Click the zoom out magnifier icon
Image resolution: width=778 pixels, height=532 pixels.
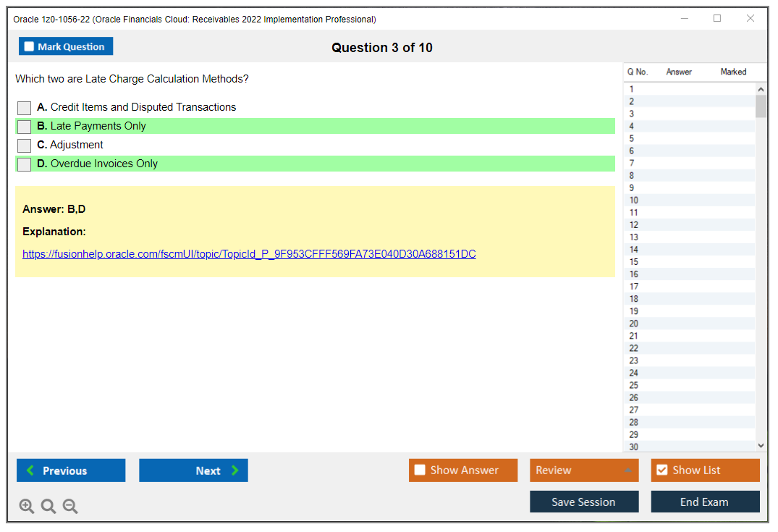[x=70, y=507]
